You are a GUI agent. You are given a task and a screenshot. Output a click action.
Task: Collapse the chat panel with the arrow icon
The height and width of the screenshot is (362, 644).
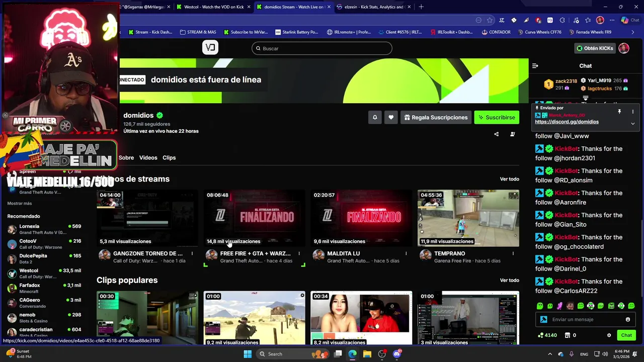click(x=535, y=66)
